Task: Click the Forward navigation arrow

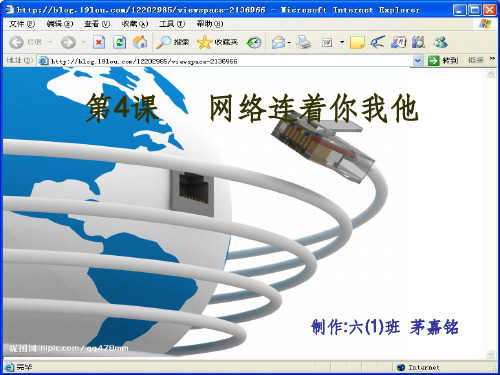Action: (x=68, y=42)
